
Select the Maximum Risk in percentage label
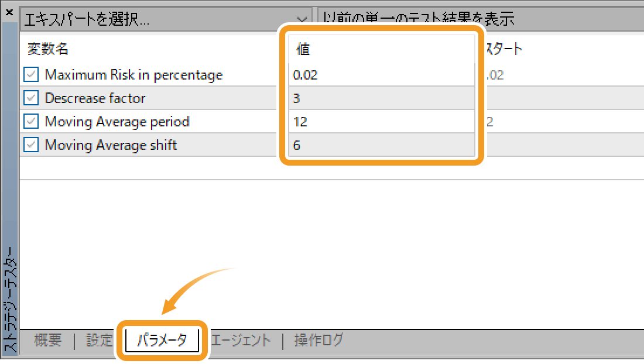tap(133, 75)
